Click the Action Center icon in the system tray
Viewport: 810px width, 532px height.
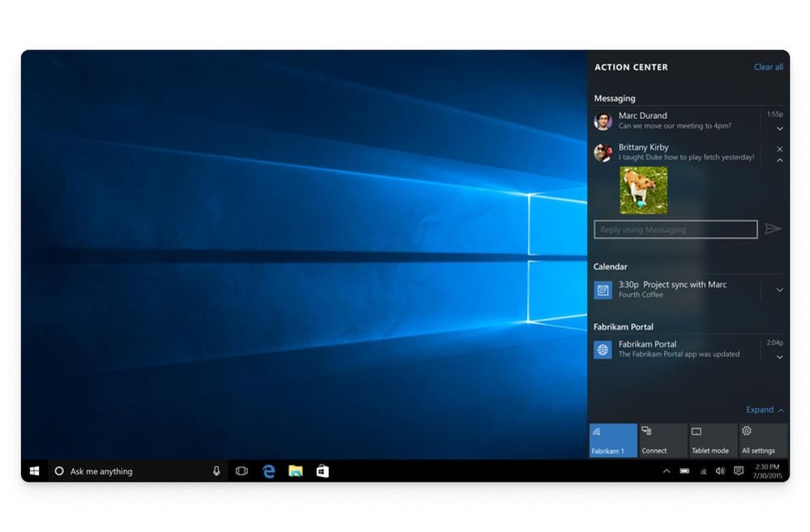point(738,470)
